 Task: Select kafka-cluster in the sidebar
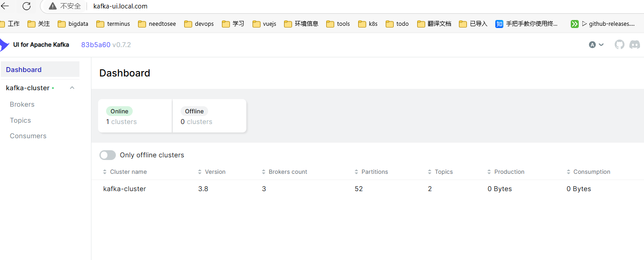tap(28, 88)
